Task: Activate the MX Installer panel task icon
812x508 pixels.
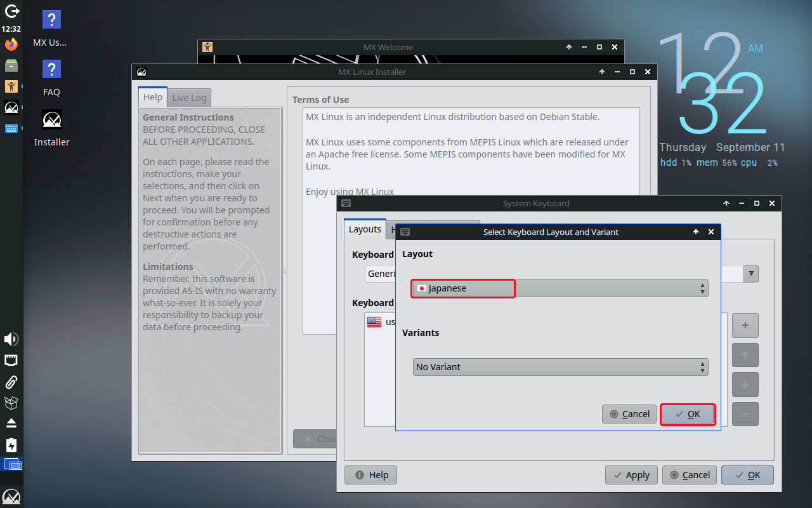Action: tap(11, 107)
